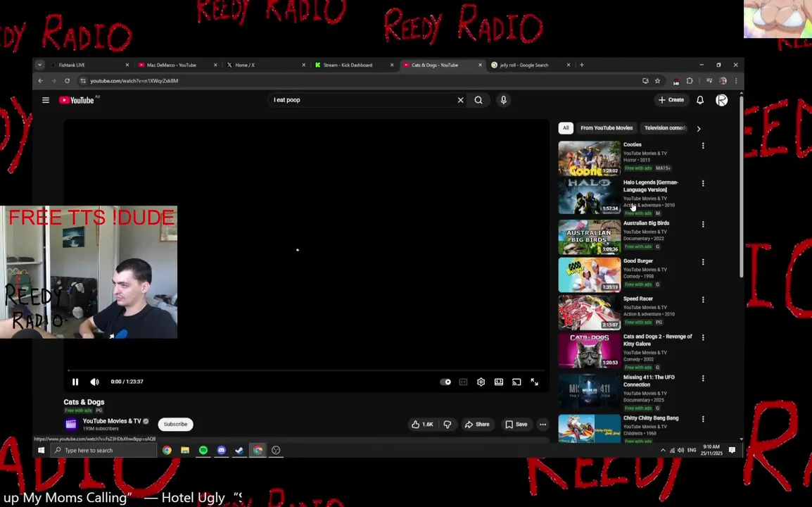Viewport: 812px width, 507px height.
Task: Go to the YouTube home logo
Action: coord(77,100)
